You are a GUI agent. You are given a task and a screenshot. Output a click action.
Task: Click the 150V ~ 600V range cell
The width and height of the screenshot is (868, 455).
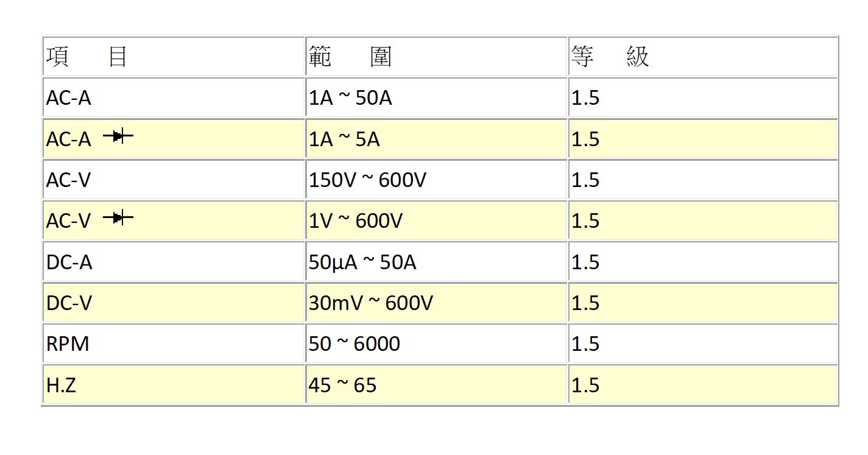click(x=367, y=180)
